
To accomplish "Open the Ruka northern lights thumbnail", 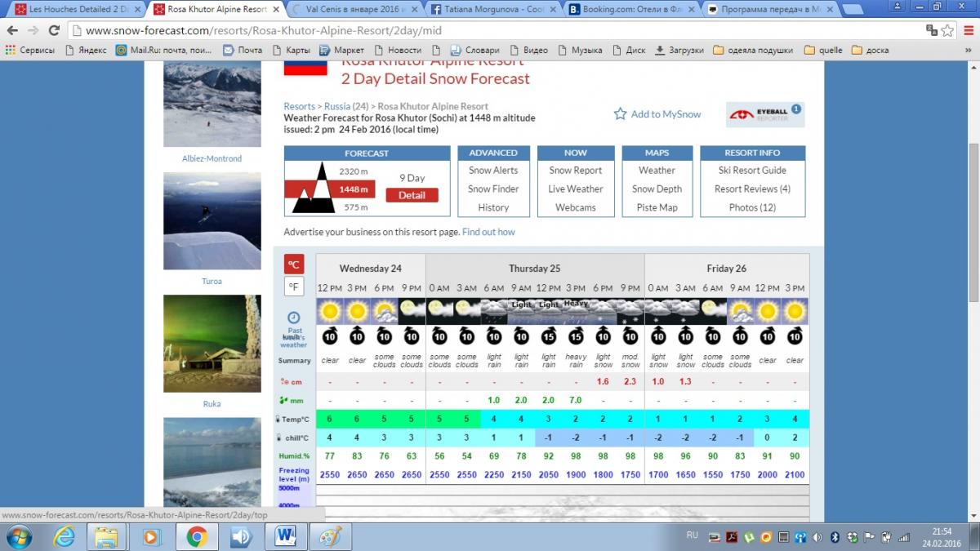I will (212, 344).
